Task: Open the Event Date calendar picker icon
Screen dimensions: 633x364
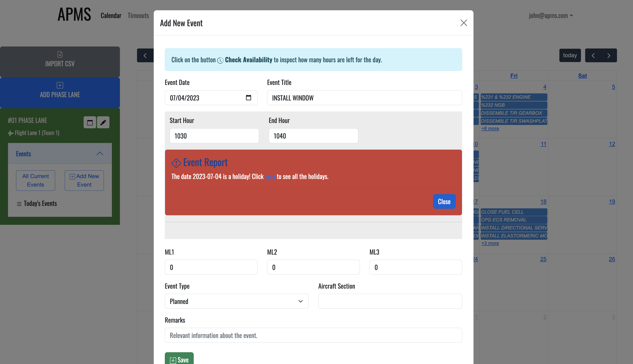Action: [248, 97]
